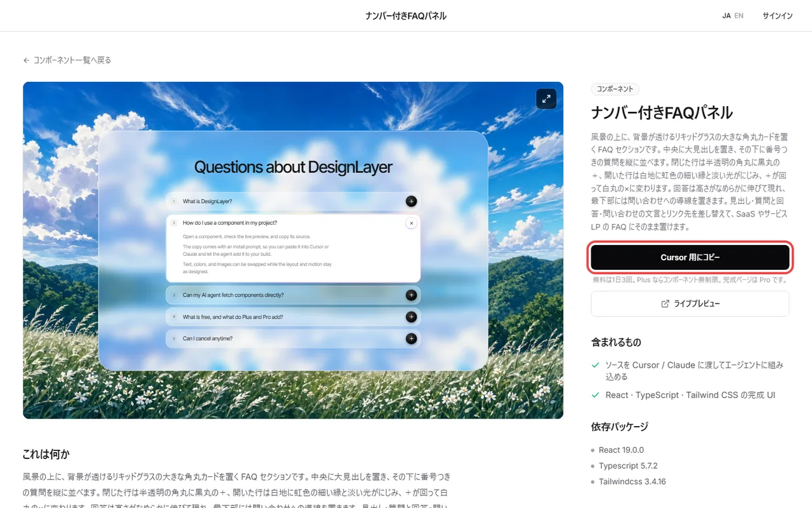Collapse the open FAQ using the × icon
Viewport: 812px width, 508px height.
411,223
